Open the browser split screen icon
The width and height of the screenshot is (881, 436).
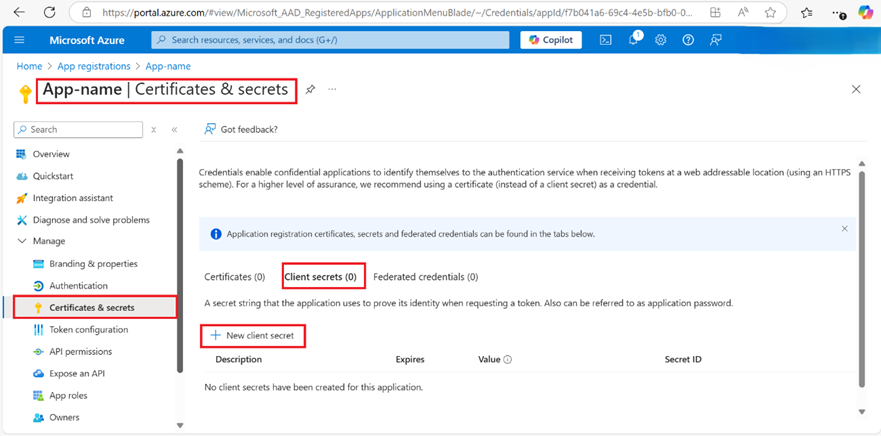[x=715, y=12]
